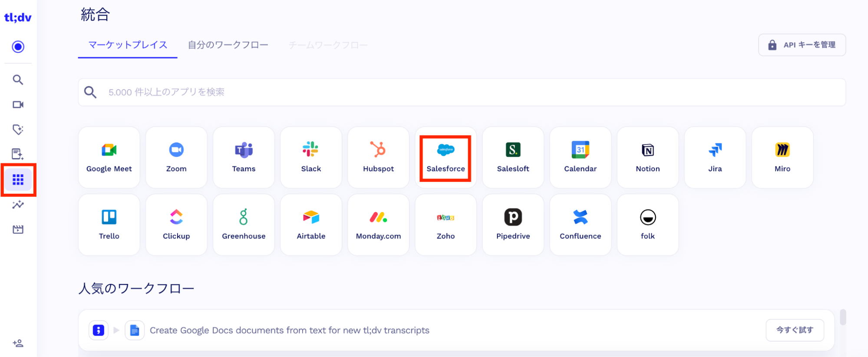Select the Notion integration tile
This screenshot has width=868, height=357.
pyautogui.click(x=647, y=158)
